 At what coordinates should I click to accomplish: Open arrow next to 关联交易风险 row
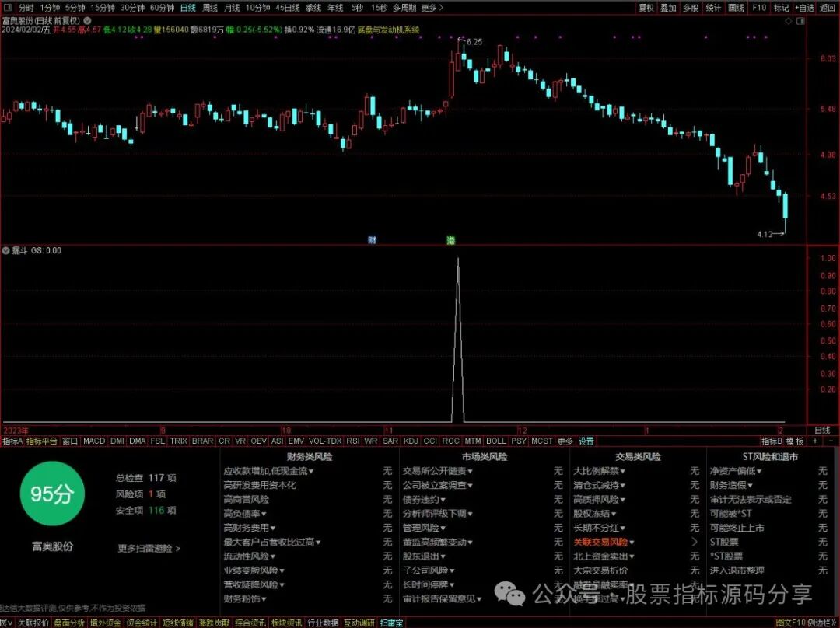pos(695,543)
